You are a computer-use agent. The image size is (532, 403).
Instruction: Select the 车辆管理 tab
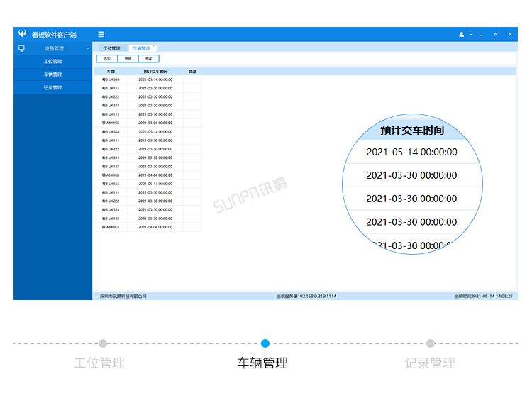(x=141, y=48)
